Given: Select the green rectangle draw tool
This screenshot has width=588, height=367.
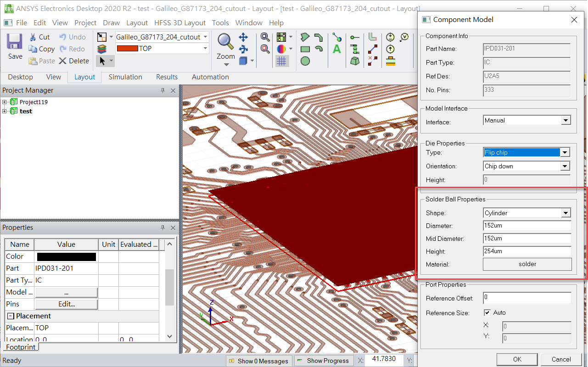Looking at the screenshot, I should (305, 49).
